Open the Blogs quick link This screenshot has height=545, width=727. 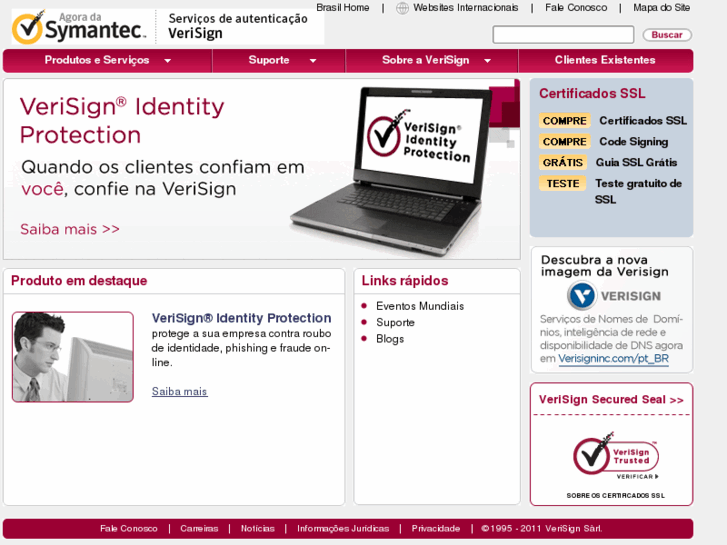click(390, 339)
